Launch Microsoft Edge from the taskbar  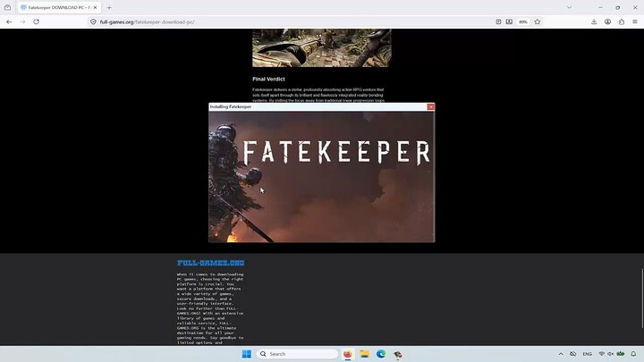[381, 354]
